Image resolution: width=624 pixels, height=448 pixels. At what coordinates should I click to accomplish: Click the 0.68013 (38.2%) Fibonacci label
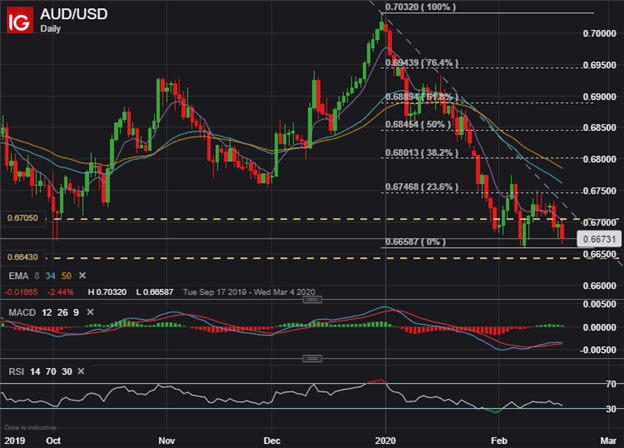click(422, 153)
